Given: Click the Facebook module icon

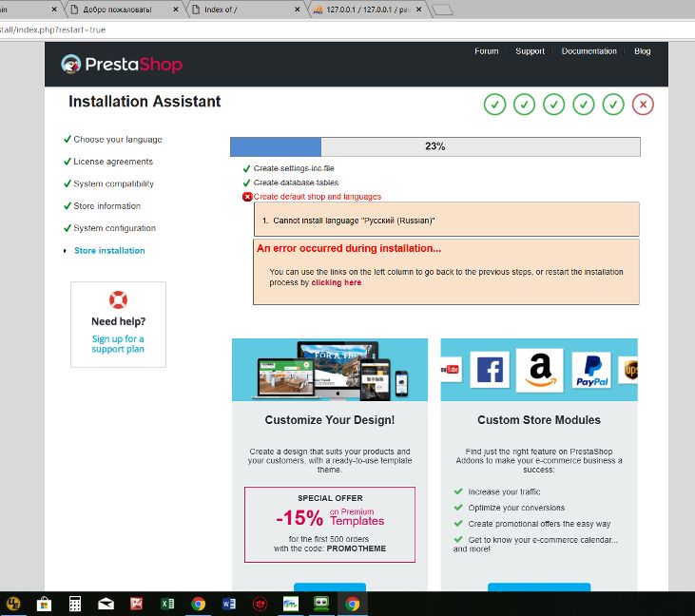Looking at the screenshot, I should [x=490, y=370].
